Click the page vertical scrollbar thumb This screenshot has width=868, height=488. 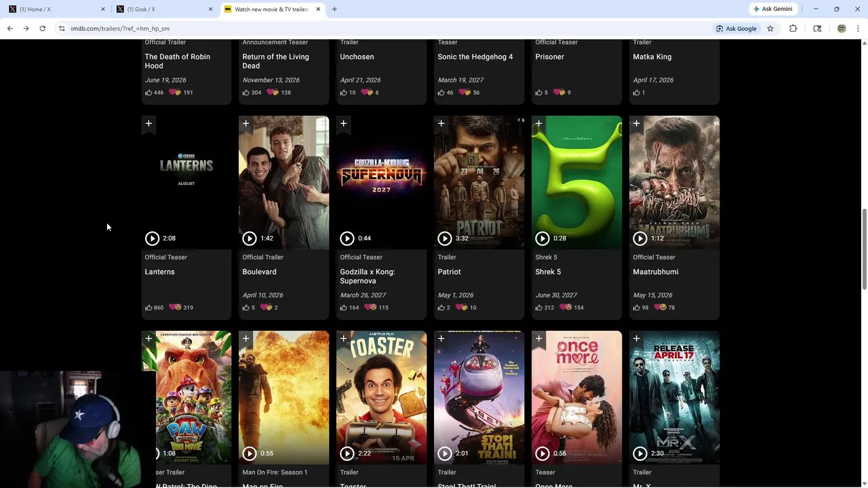864,250
